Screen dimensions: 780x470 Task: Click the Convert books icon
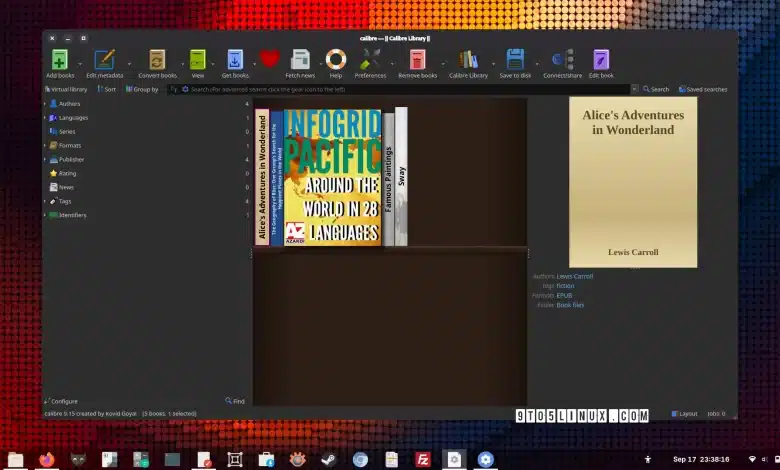tap(157, 60)
